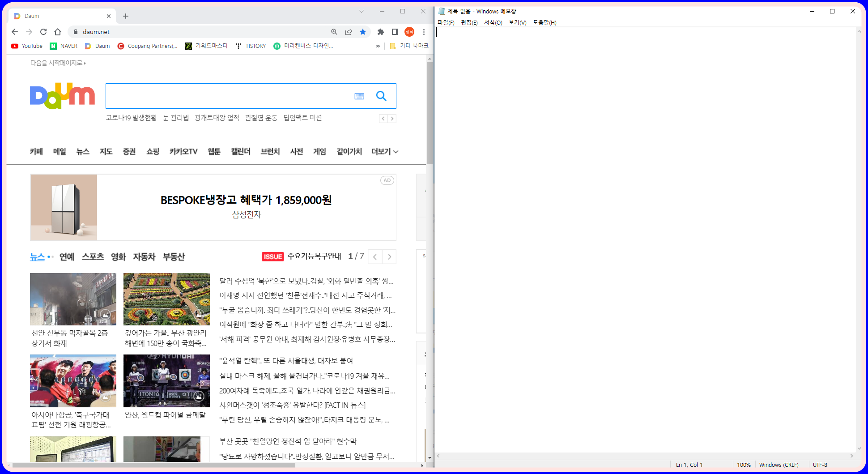868x474 pixels.
Task: Open the 뉴스 service menu item
Action: 83,152
